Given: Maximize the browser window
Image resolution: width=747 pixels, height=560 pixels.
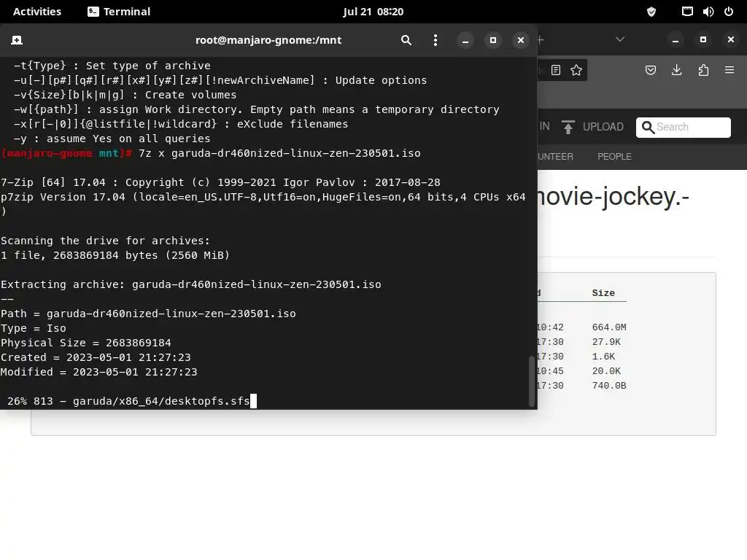Looking at the screenshot, I should tap(703, 40).
